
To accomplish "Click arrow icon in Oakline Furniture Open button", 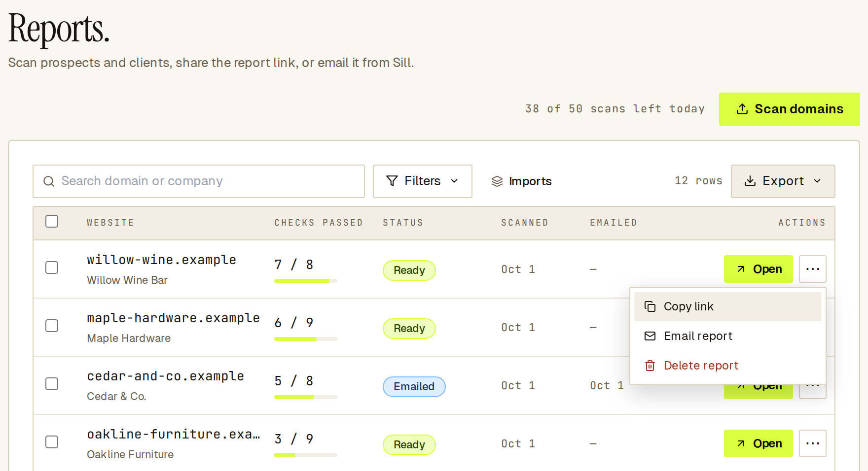I will 741,443.
